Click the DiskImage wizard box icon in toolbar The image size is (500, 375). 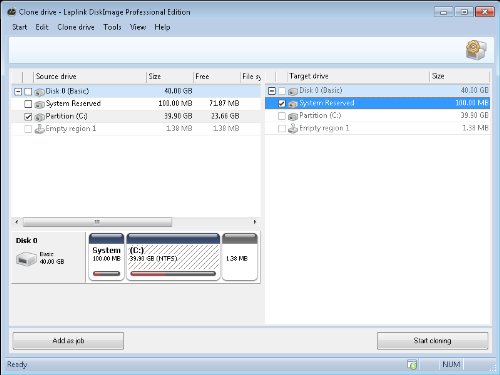(476, 50)
